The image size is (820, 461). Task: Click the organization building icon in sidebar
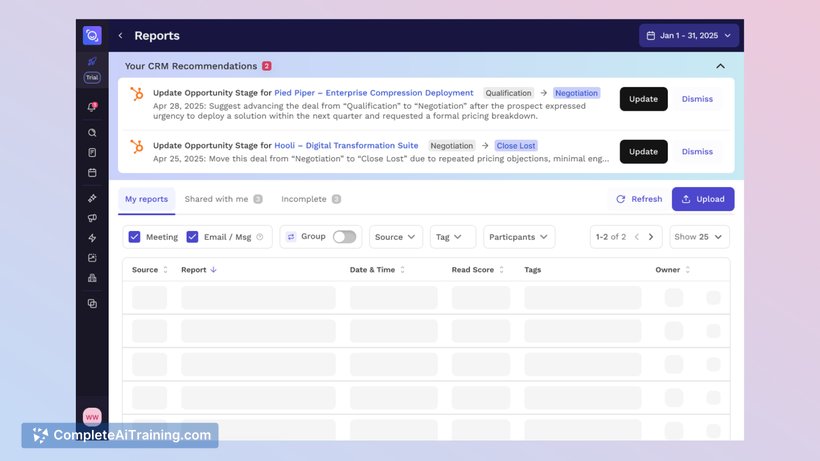click(x=92, y=278)
